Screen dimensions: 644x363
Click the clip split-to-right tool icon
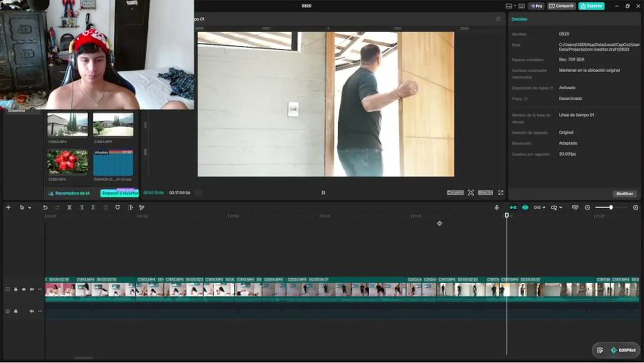click(x=130, y=207)
